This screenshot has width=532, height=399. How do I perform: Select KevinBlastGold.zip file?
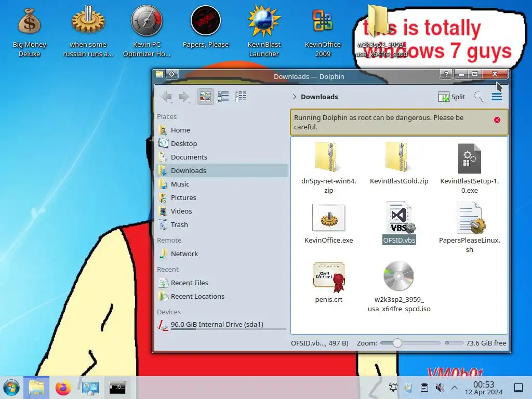399,163
